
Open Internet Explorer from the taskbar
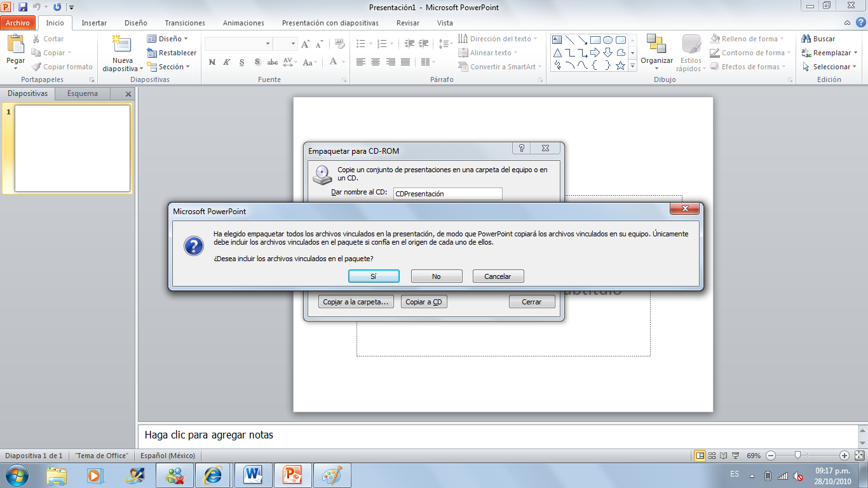pos(212,475)
